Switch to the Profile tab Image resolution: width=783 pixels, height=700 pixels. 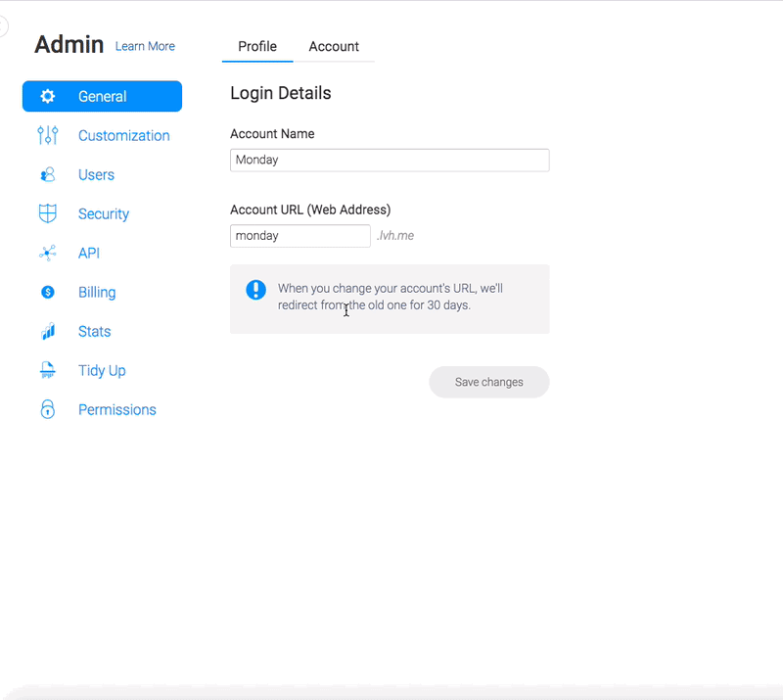(257, 46)
